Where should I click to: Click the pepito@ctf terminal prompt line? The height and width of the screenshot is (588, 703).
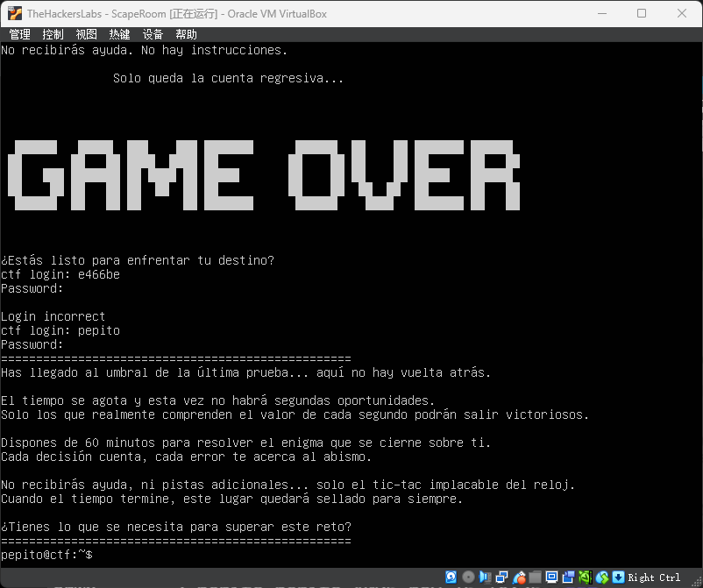[x=46, y=555]
